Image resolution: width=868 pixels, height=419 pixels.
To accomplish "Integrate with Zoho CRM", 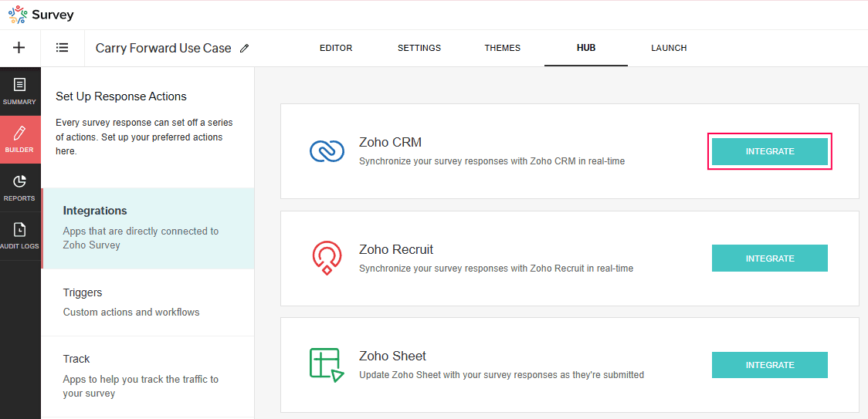I will point(769,151).
